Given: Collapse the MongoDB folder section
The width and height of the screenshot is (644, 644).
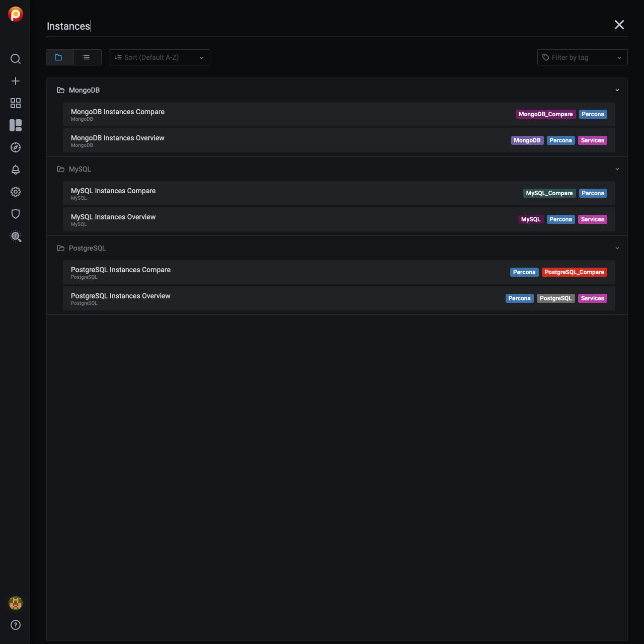Looking at the screenshot, I should [617, 90].
